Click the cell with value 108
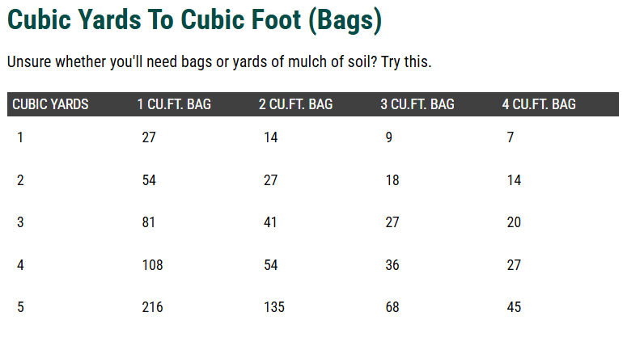644x346 pixels. [x=152, y=265]
